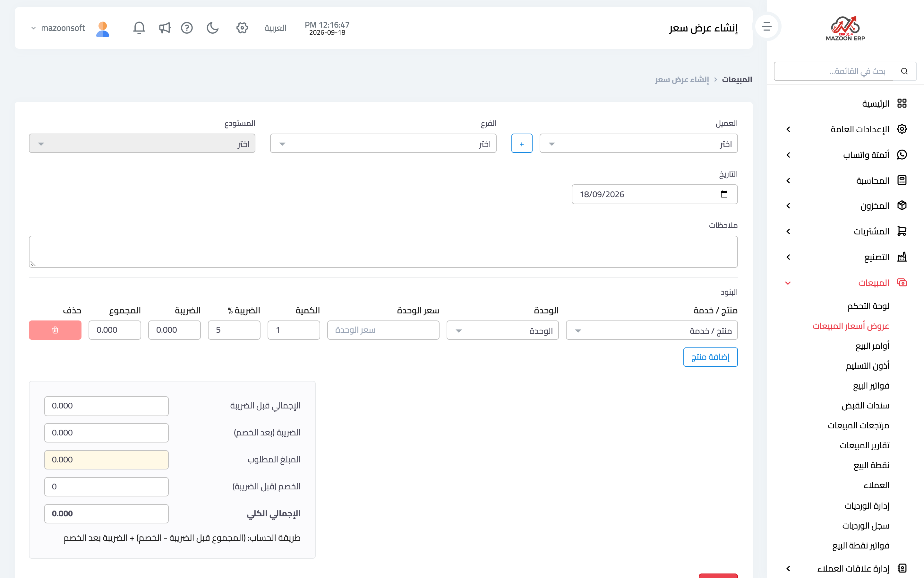Click the الكمية quantity field
Screen dimensions: 924x578
coord(294,330)
